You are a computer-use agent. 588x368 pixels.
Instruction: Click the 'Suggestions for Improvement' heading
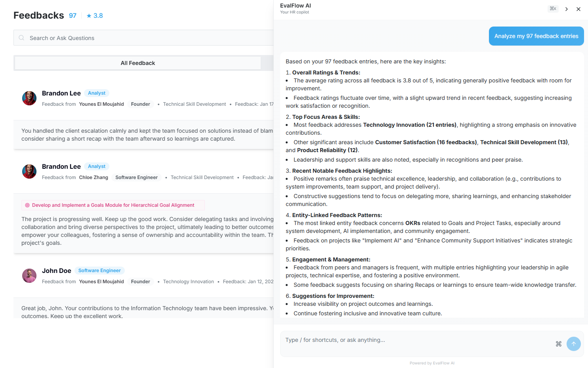pyautogui.click(x=333, y=296)
